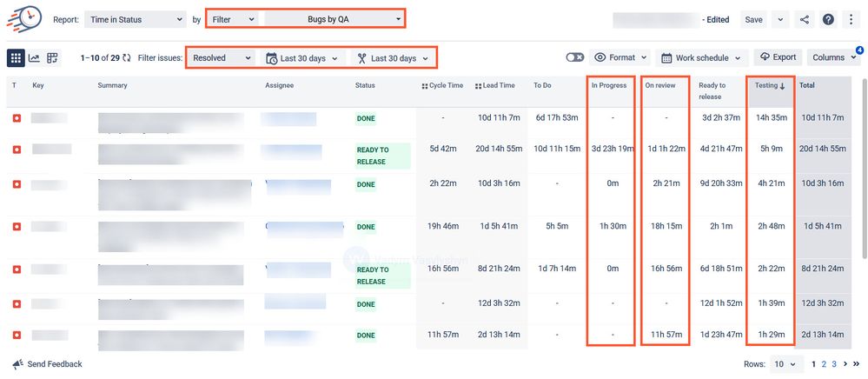Open the three-dot more options menu
The height and width of the screenshot is (379, 868).
click(x=851, y=19)
